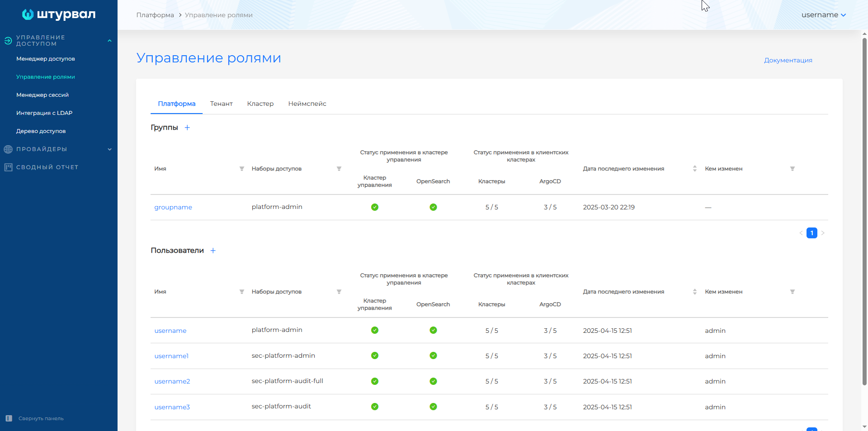Open the Наборы доступов filter in the users table
Screen dimensions: 868x431
click(339, 292)
